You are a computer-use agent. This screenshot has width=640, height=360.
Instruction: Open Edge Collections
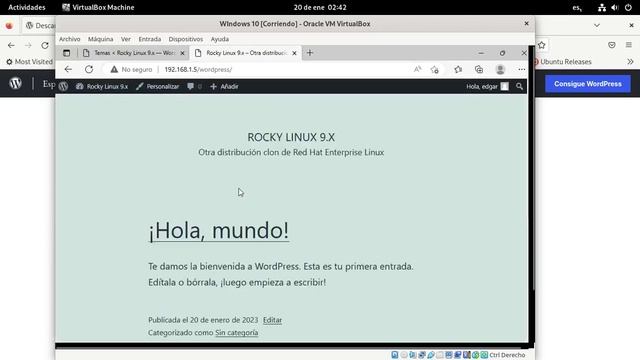coord(479,69)
